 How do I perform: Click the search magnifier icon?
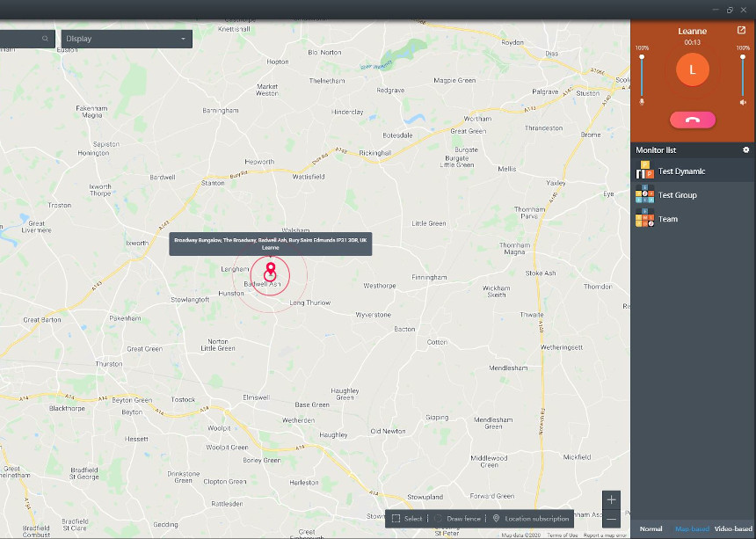pyautogui.click(x=45, y=39)
